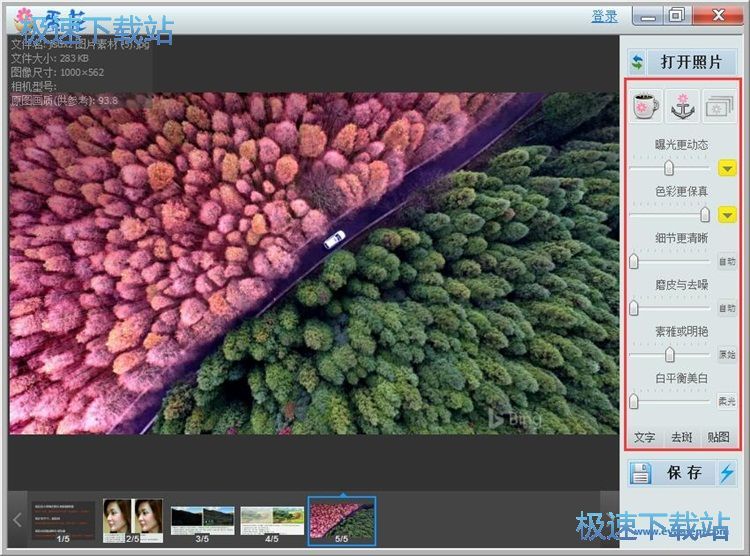The image size is (750, 556).
Task: Toggle the 自动 button for 细节更清晰
Action: point(727,262)
